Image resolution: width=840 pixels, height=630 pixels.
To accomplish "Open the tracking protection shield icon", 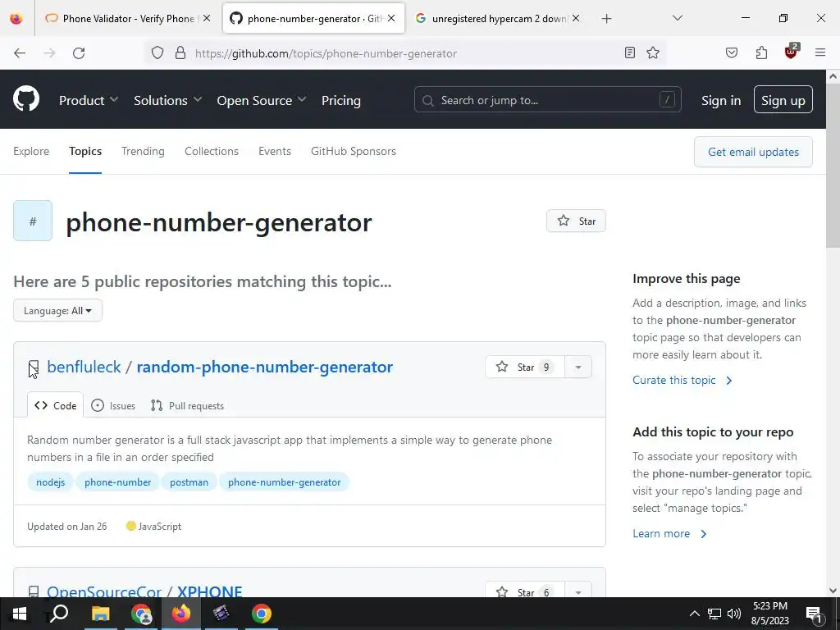I will [157, 53].
